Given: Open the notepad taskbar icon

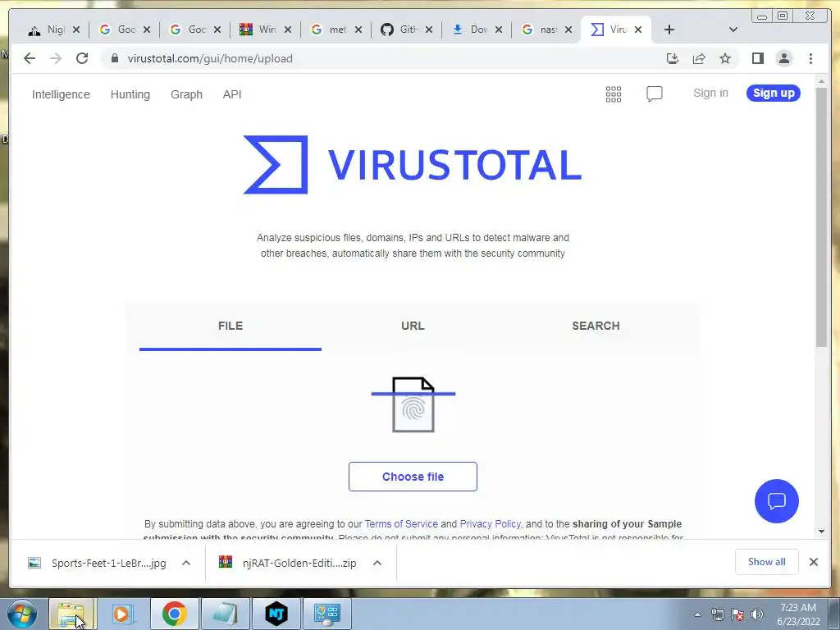Looking at the screenshot, I should tap(226, 614).
